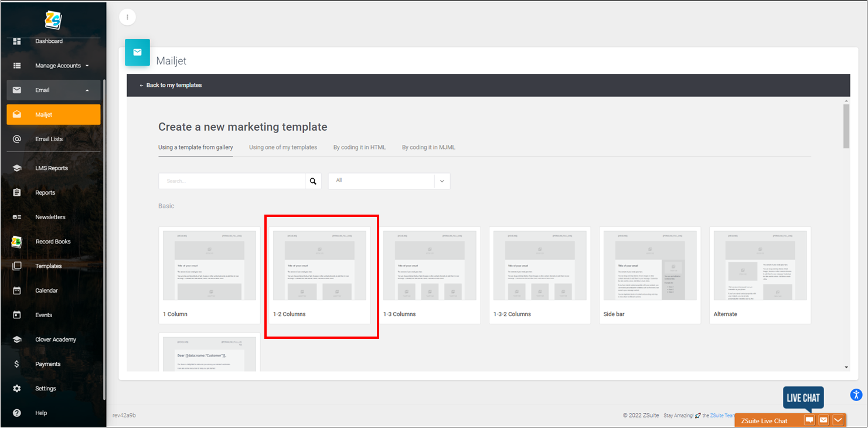The height and width of the screenshot is (428, 868).
Task: Click the Calendar icon in the sidebar
Action: [17, 291]
